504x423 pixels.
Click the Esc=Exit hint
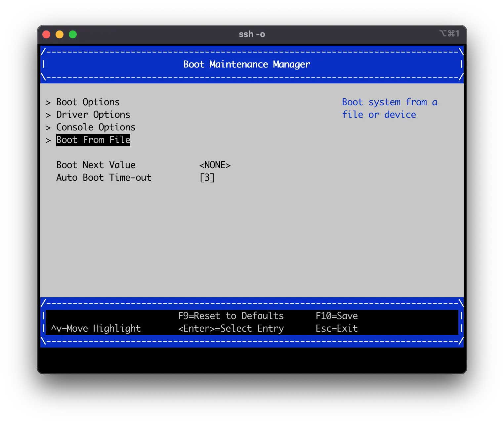point(337,329)
